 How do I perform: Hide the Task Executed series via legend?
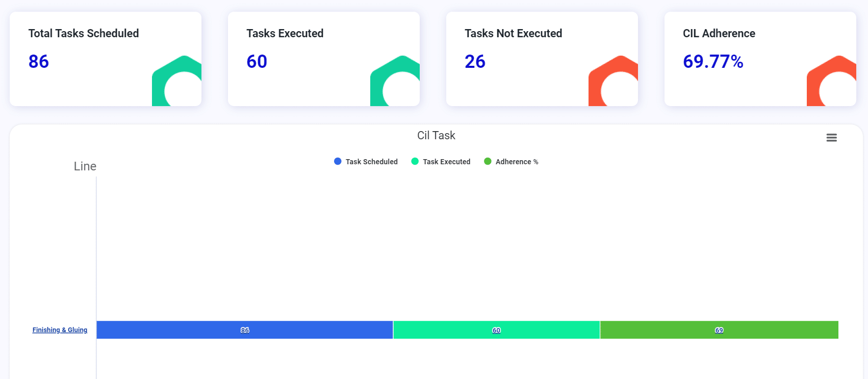click(x=441, y=162)
